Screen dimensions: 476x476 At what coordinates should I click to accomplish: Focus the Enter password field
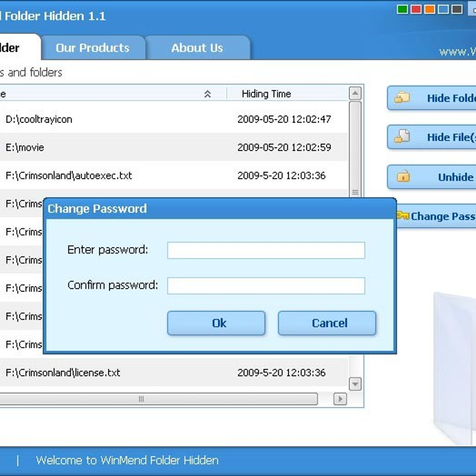pyautogui.click(x=266, y=250)
